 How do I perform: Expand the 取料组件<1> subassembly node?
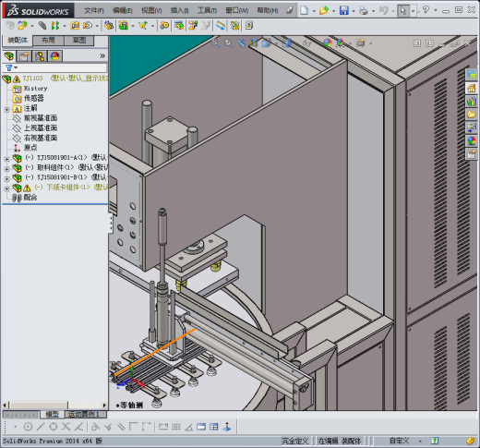[6, 169]
